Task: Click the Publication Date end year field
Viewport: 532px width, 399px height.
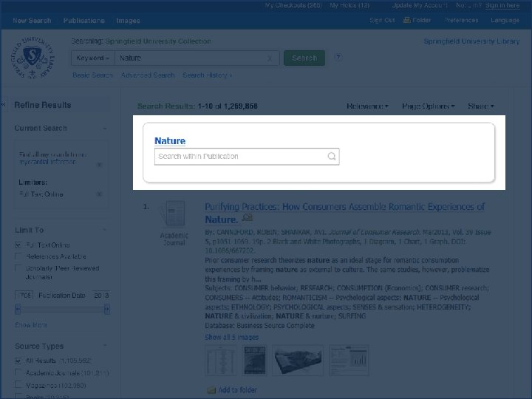Action: coord(101,295)
